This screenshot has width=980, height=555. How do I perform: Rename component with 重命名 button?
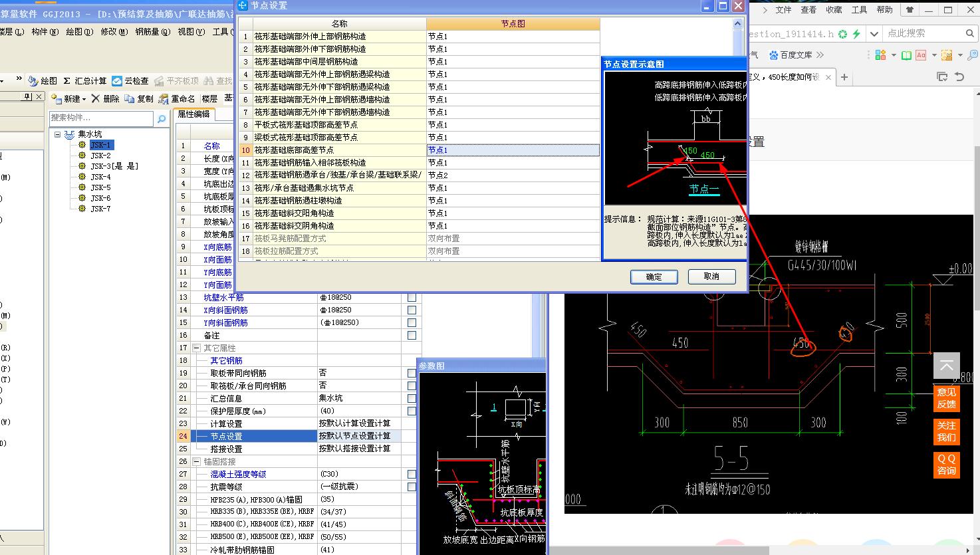177,98
